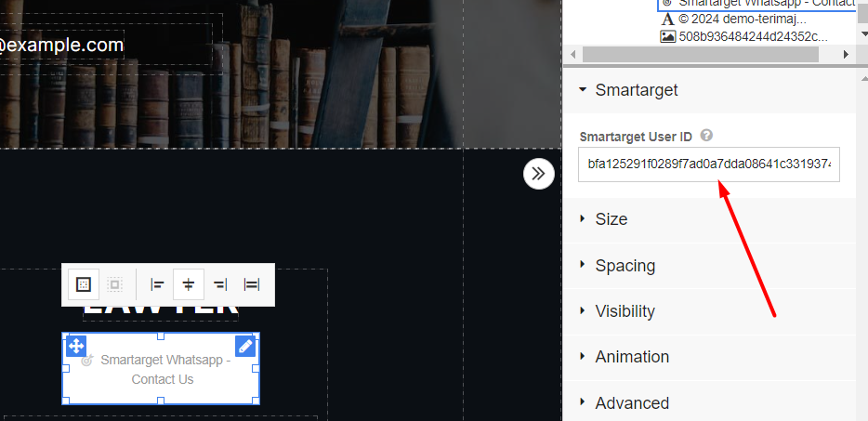This screenshot has height=421, width=868.
Task: Click the tree horizontal scrollbar right arrow
Action: pyautogui.click(x=846, y=55)
